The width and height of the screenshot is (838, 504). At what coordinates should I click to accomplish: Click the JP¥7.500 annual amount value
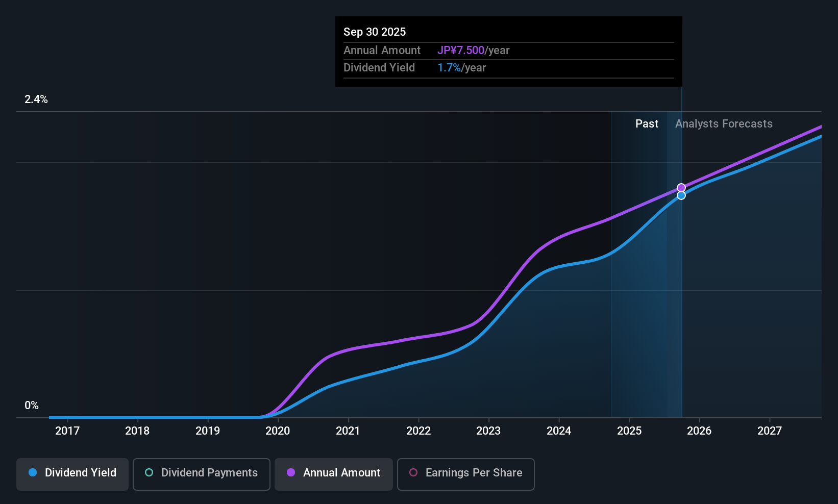(x=461, y=50)
